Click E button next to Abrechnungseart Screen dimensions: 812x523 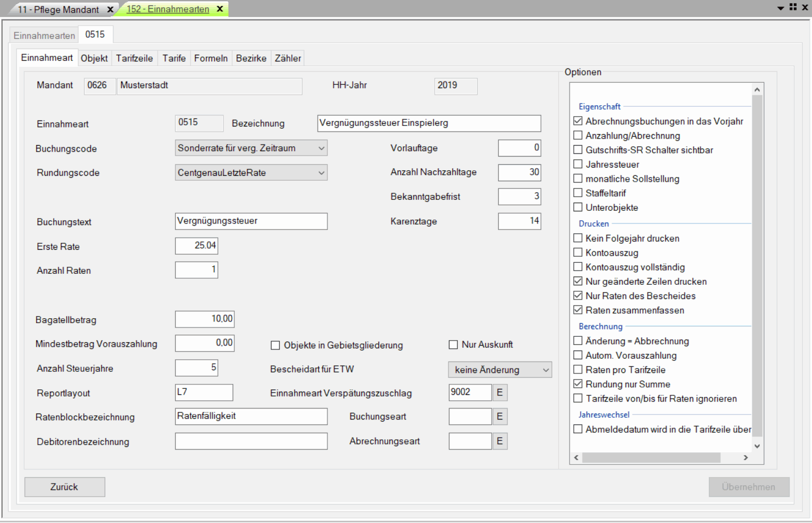tap(499, 441)
